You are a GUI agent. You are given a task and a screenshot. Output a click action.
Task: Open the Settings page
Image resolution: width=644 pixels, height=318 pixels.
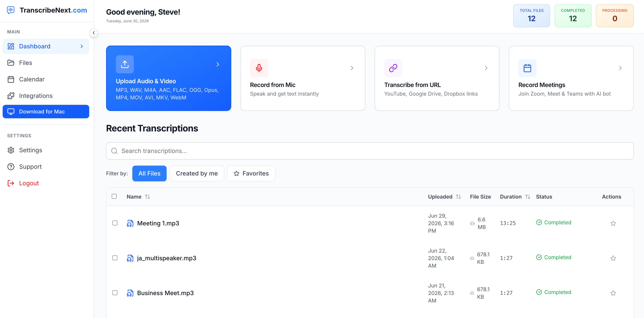click(x=46, y=150)
